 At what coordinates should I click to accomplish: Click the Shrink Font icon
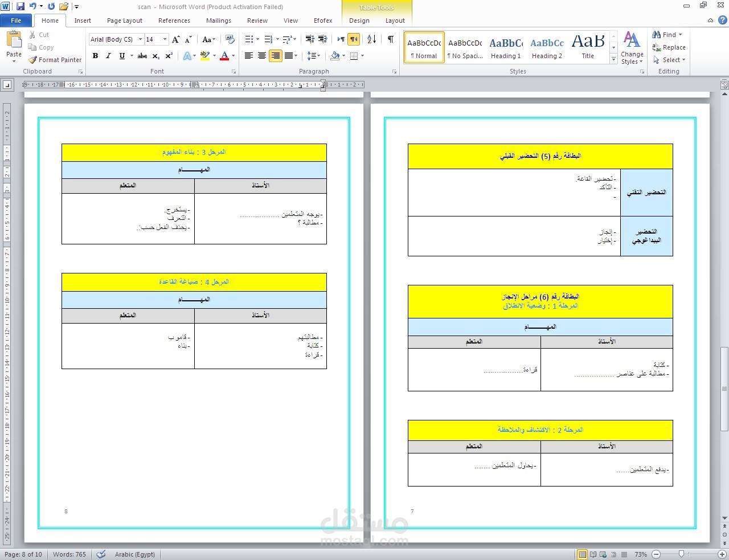click(189, 39)
